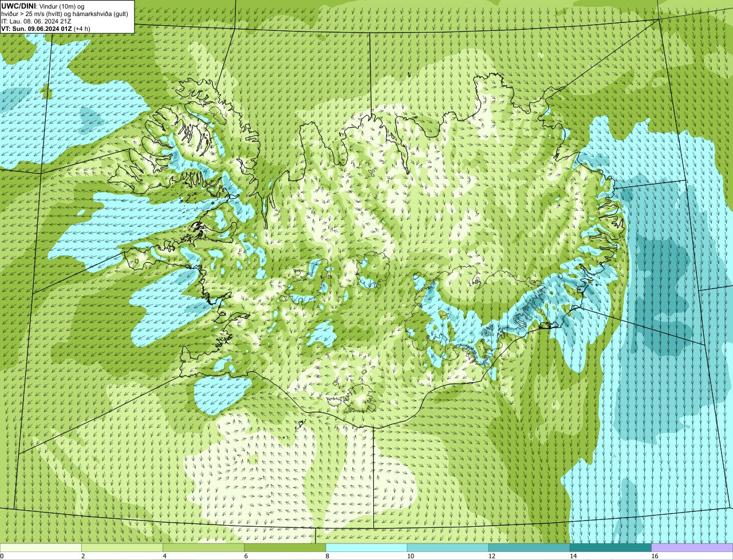The height and width of the screenshot is (560, 733).
Task: Click the '16' label on the color scale
Action: tap(655, 556)
